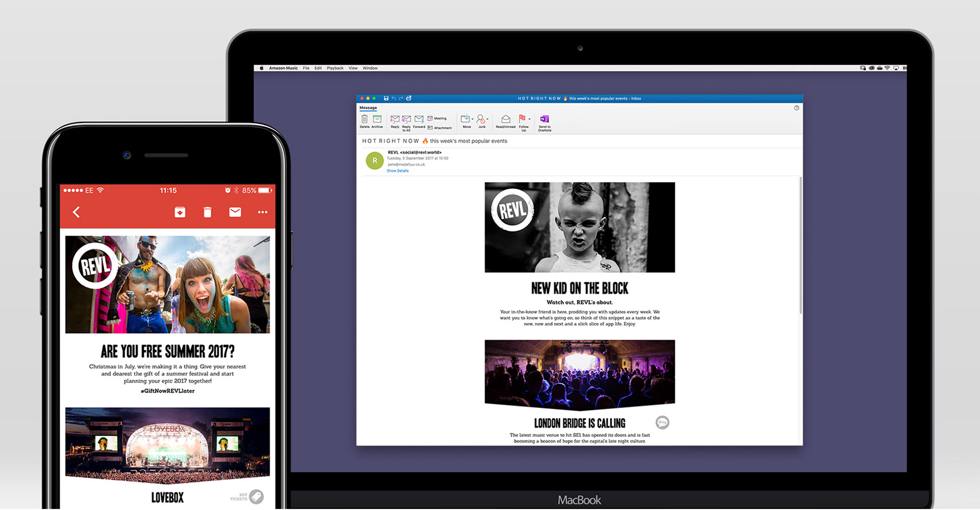The width and height of the screenshot is (980, 510).
Task: Send message to OneNote
Action: (x=544, y=123)
